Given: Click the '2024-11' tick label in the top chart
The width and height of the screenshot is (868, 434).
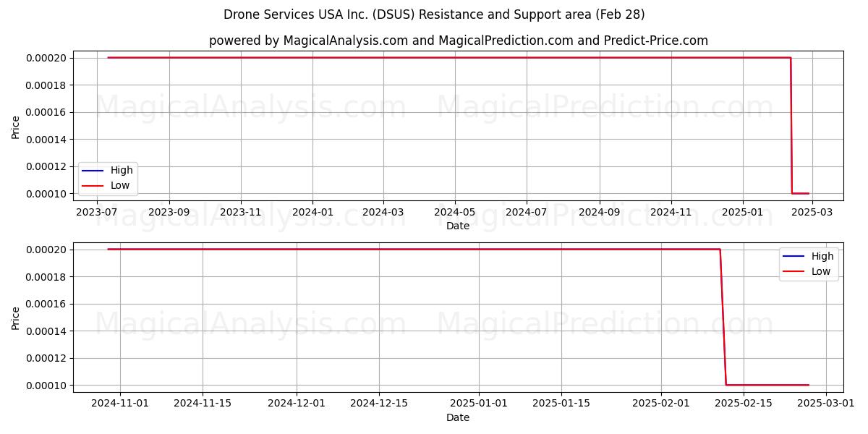Looking at the screenshot, I should pyautogui.click(x=671, y=213).
